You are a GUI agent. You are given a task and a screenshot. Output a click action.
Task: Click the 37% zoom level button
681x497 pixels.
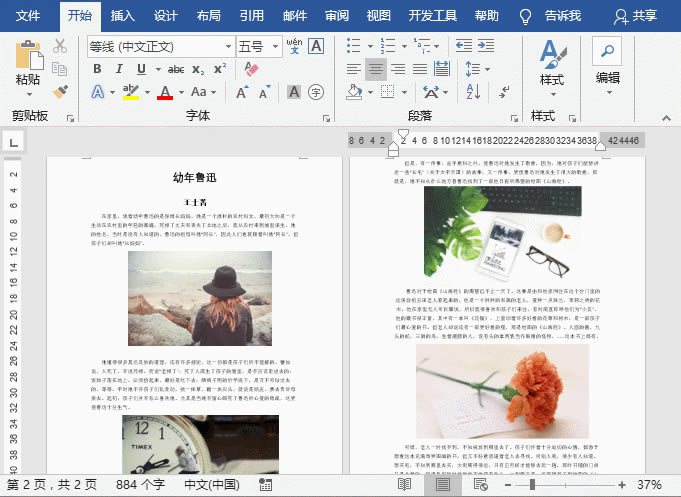coord(649,484)
